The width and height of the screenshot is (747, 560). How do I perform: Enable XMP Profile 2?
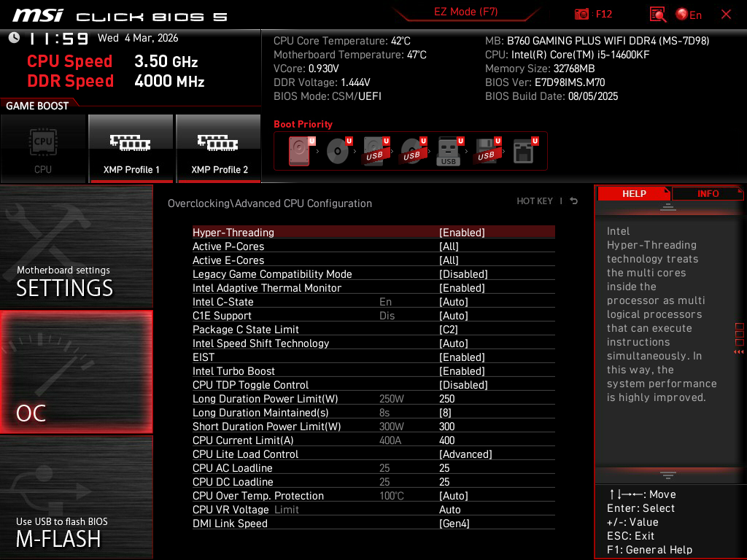pyautogui.click(x=219, y=148)
